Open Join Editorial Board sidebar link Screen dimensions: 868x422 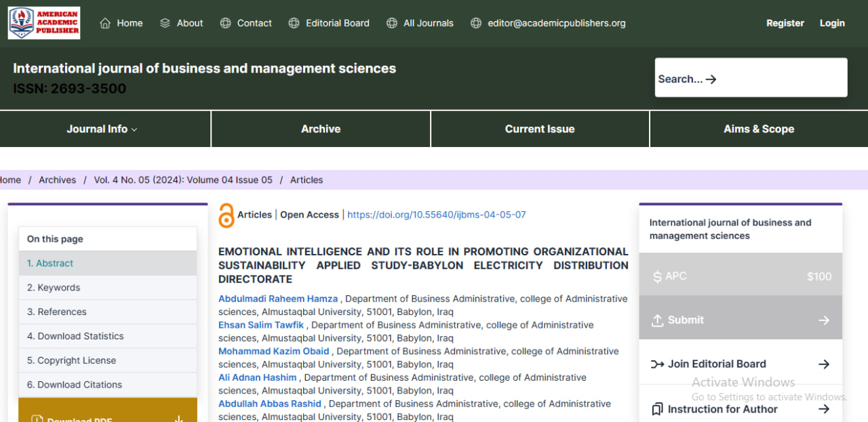click(741, 364)
